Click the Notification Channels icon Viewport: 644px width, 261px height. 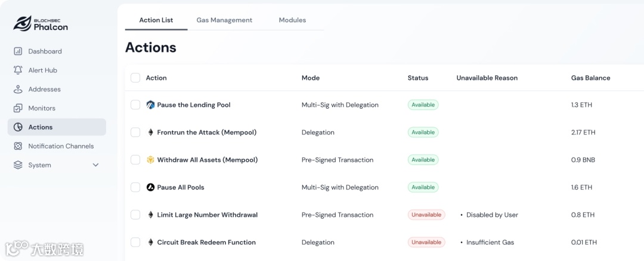point(18,146)
